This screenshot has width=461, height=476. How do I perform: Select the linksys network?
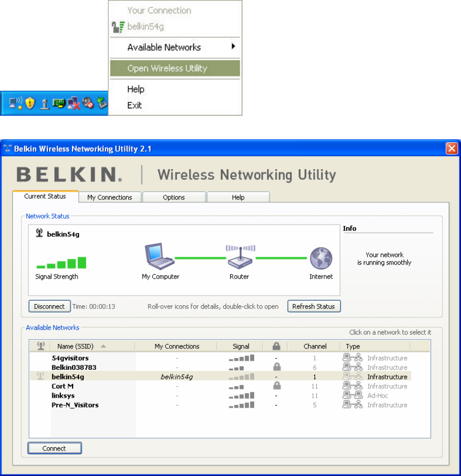63,395
